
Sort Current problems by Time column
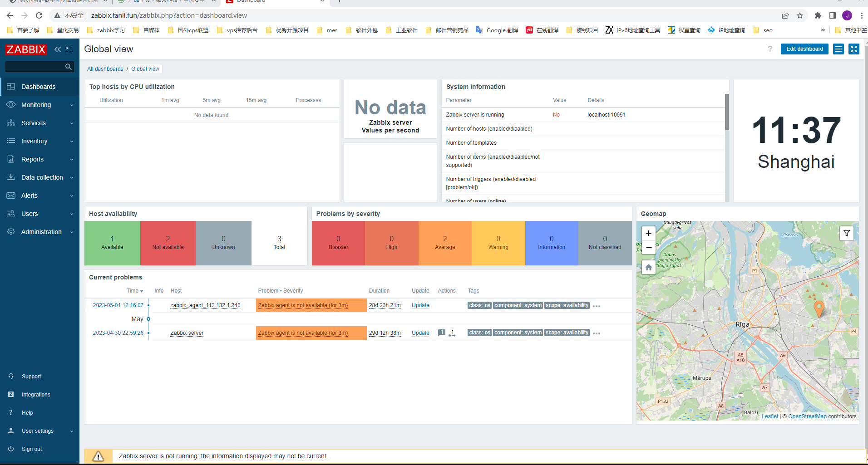click(135, 291)
